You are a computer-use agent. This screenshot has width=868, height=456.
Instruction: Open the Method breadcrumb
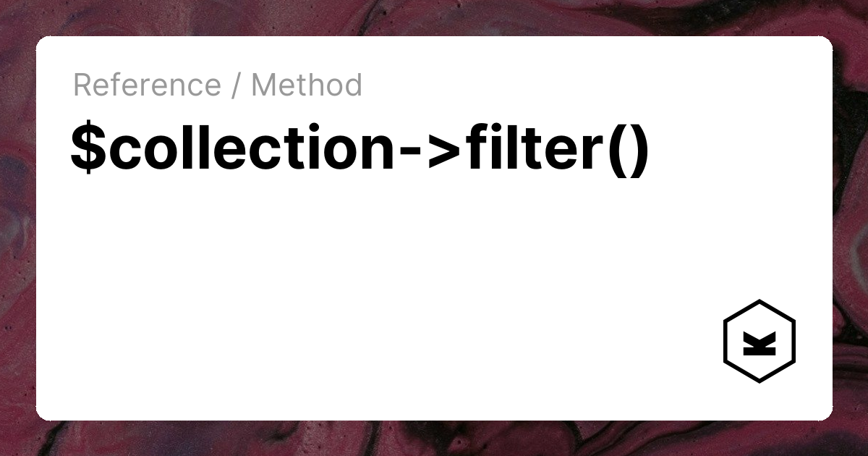(306, 85)
